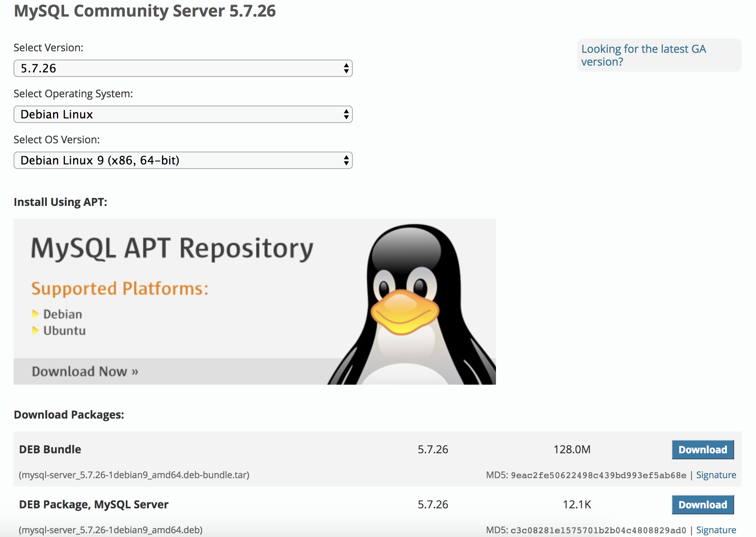Open Signature link for the MySQL Server package
Screen dimensions: 756x537
pos(716,530)
